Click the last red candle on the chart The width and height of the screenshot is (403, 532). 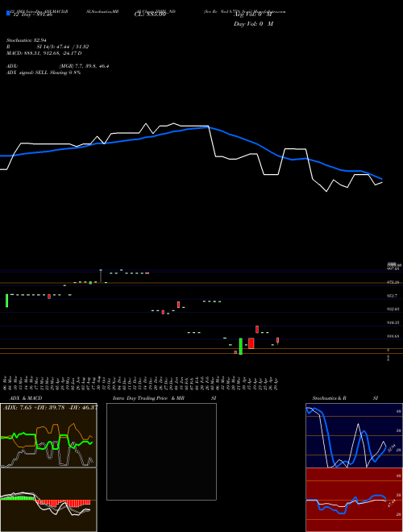[x=277, y=340]
